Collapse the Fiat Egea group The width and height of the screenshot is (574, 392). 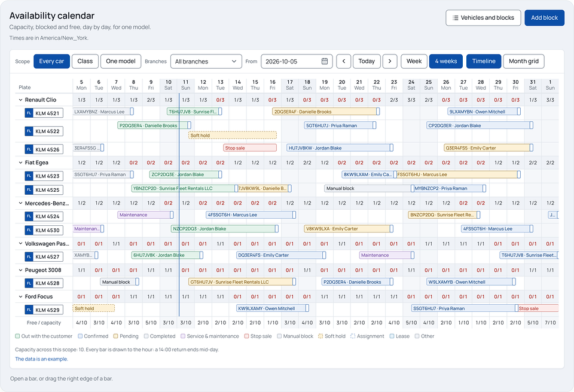pos(20,163)
